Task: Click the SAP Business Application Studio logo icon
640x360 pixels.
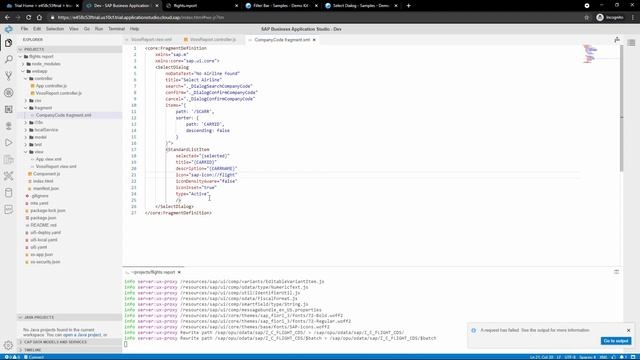Action: click(x=8, y=29)
